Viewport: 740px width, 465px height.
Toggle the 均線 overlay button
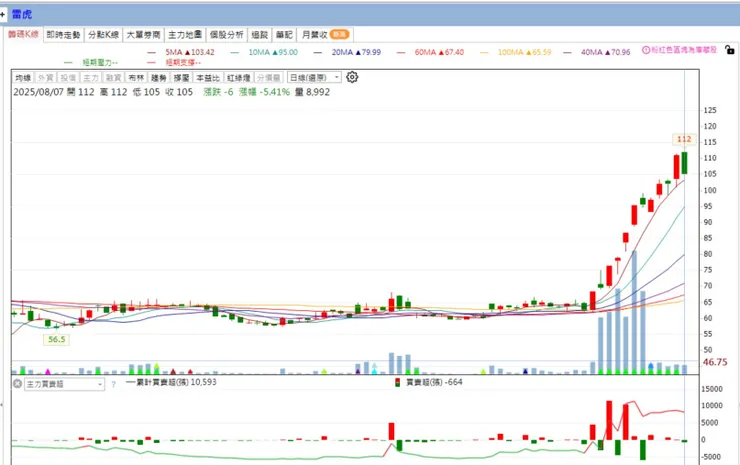(23, 77)
